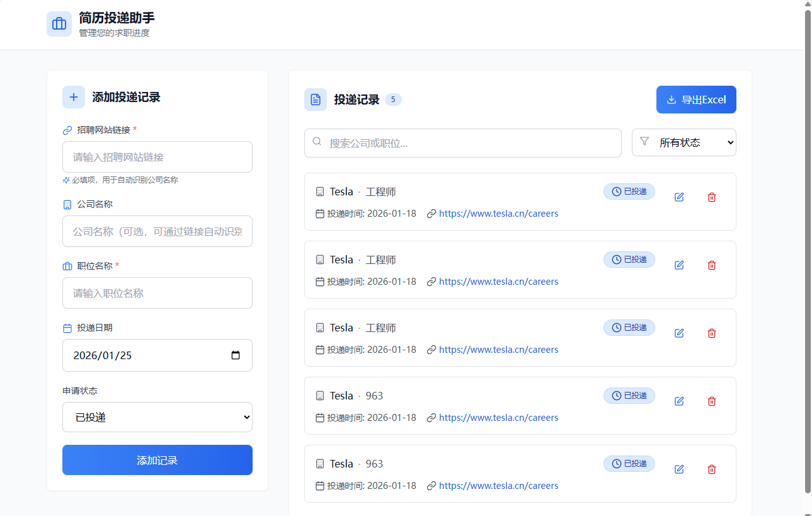The height and width of the screenshot is (516, 812).
Task: Click 必填项，用于自动识别公司名称 hint text
Action: coord(125,180)
